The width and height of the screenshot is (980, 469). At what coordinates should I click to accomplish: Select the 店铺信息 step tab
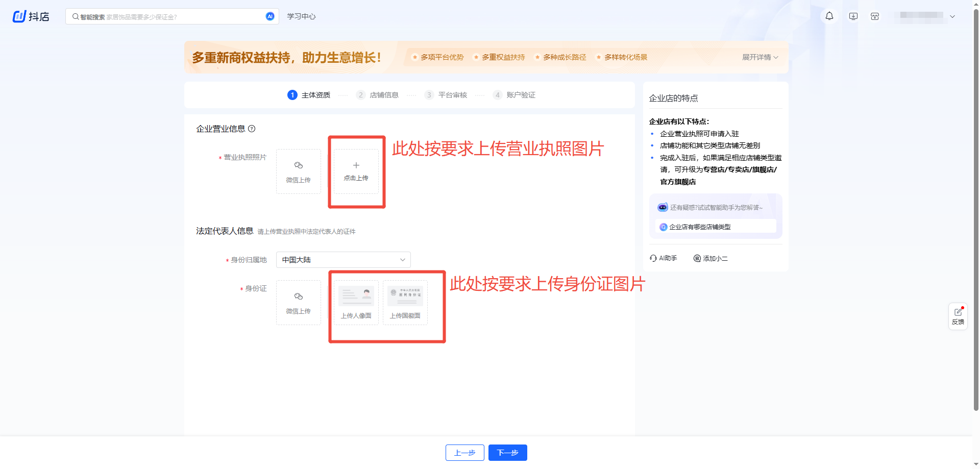click(383, 95)
